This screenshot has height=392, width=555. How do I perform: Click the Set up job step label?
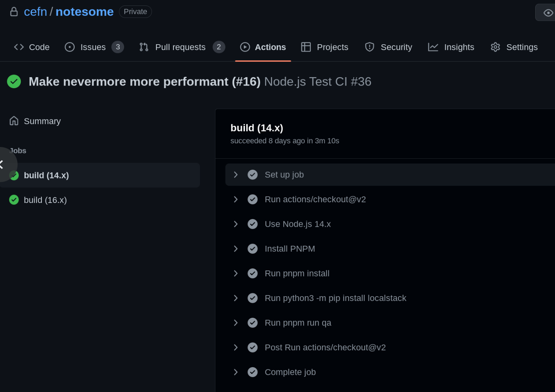[x=284, y=175]
